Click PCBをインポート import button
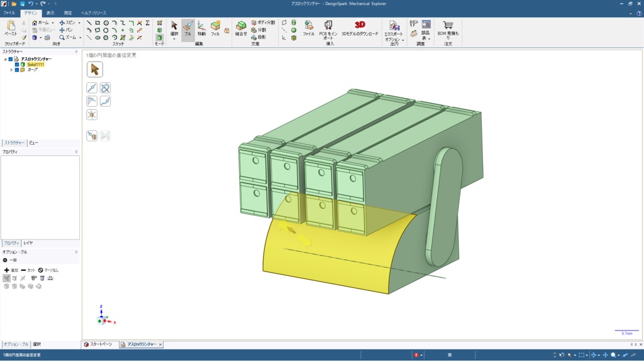Image resolution: width=644 pixels, height=362 pixels. coord(328,30)
